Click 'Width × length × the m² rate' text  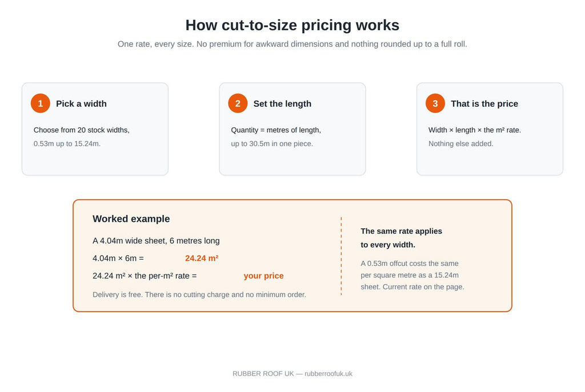pos(475,130)
